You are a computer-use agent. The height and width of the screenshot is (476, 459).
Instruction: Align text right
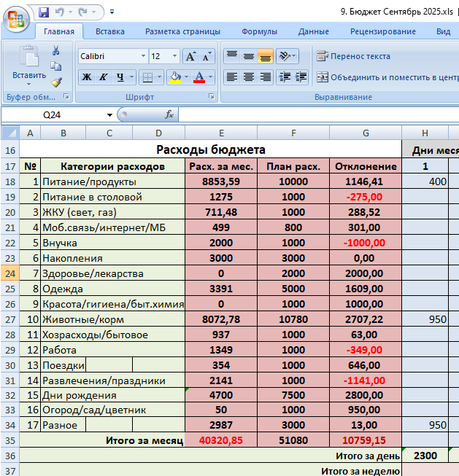point(266,77)
